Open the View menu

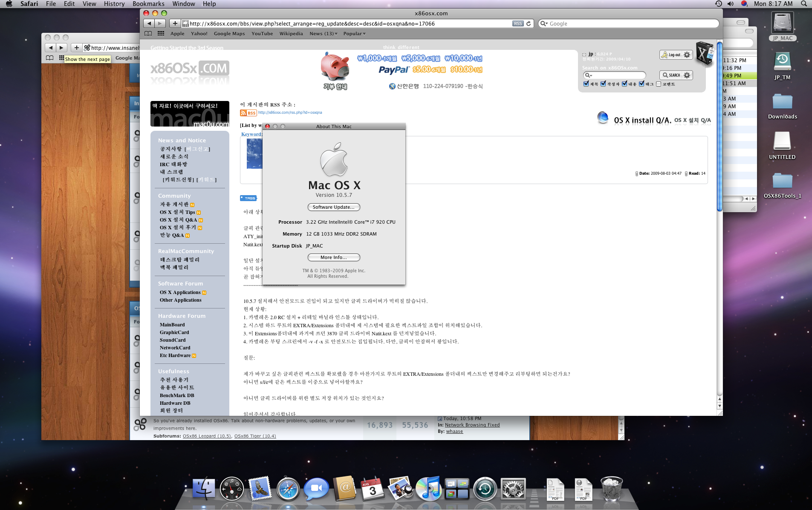click(x=90, y=4)
